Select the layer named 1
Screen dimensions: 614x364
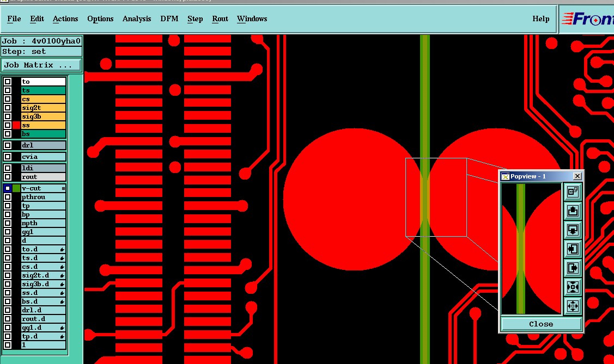44,346
